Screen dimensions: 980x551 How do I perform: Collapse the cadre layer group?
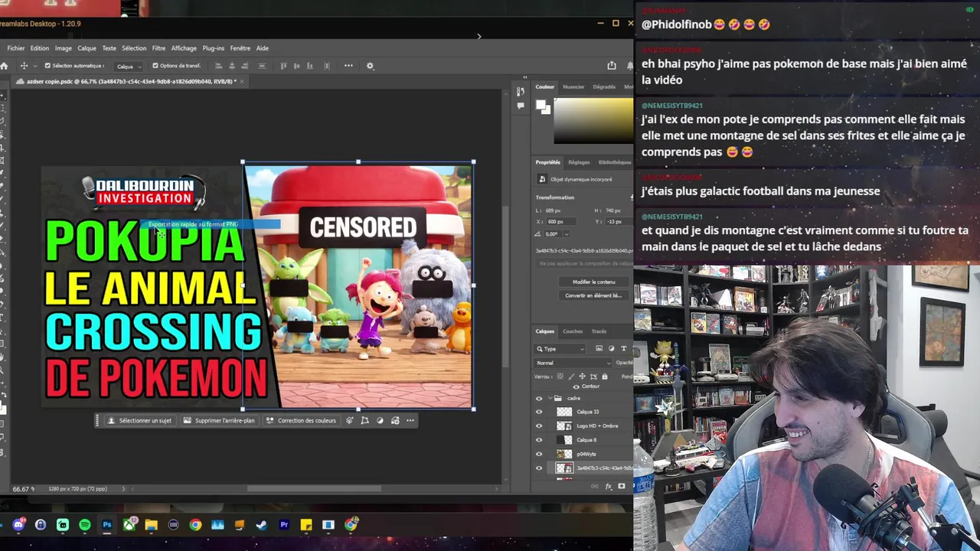pos(549,399)
